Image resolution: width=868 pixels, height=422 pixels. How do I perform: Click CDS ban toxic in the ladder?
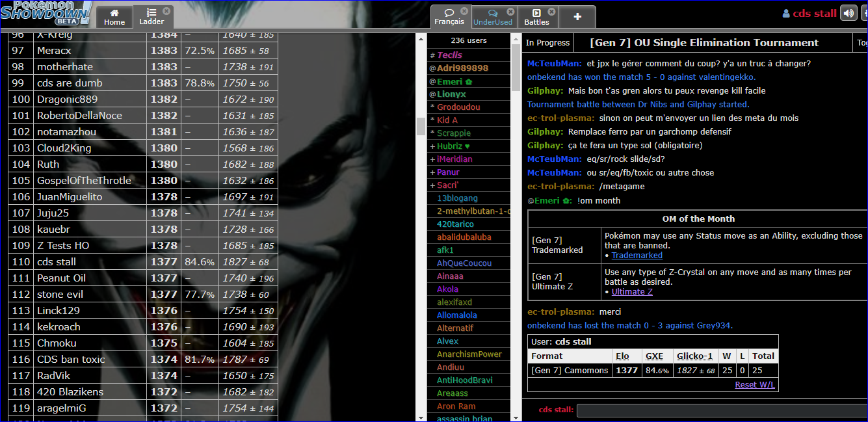[71, 360]
